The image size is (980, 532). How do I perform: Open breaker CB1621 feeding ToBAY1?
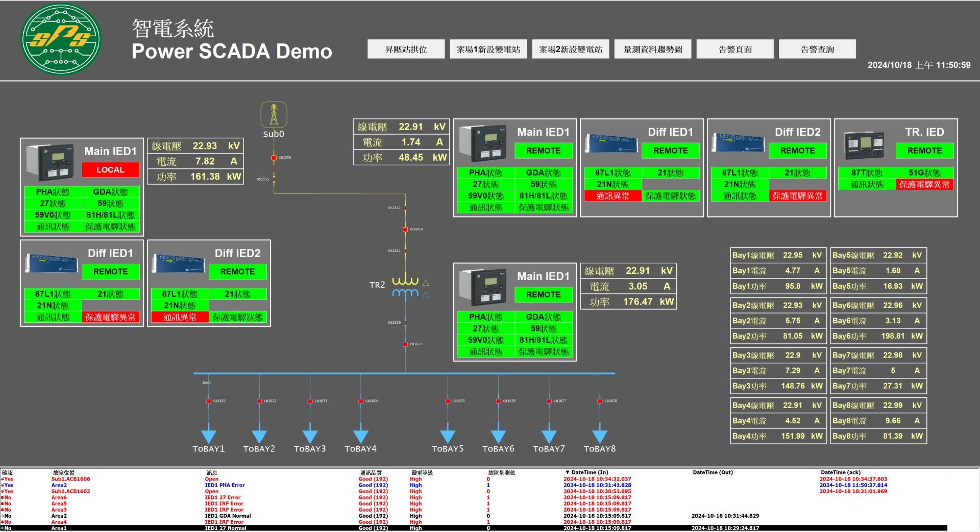pos(208,401)
